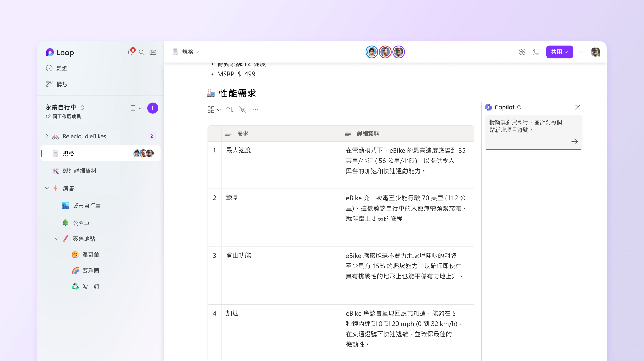Open page count badge 2 for Relecloud
644x361 pixels.
coord(152,136)
